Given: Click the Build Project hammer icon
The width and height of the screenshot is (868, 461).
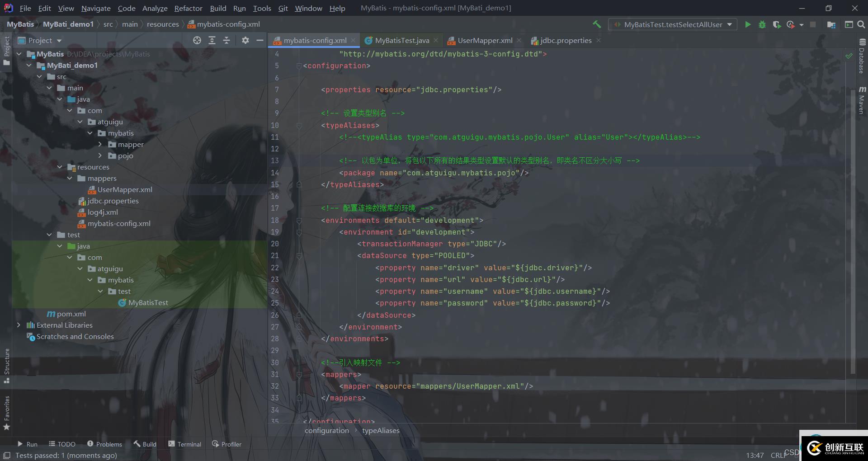Looking at the screenshot, I should point(597,24).
